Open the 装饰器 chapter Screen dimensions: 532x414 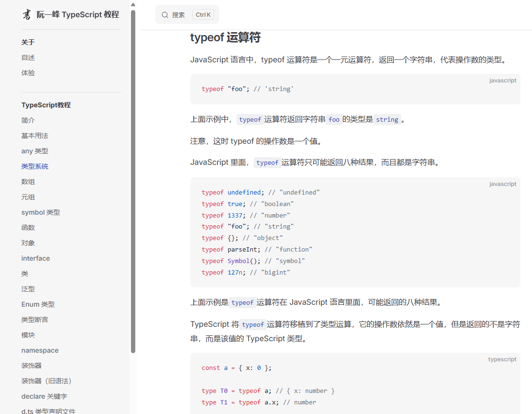point(31,366)
